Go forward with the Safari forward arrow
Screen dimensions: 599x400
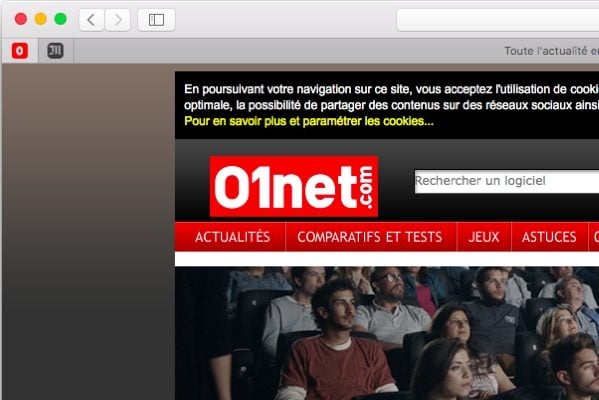[118, 19]
